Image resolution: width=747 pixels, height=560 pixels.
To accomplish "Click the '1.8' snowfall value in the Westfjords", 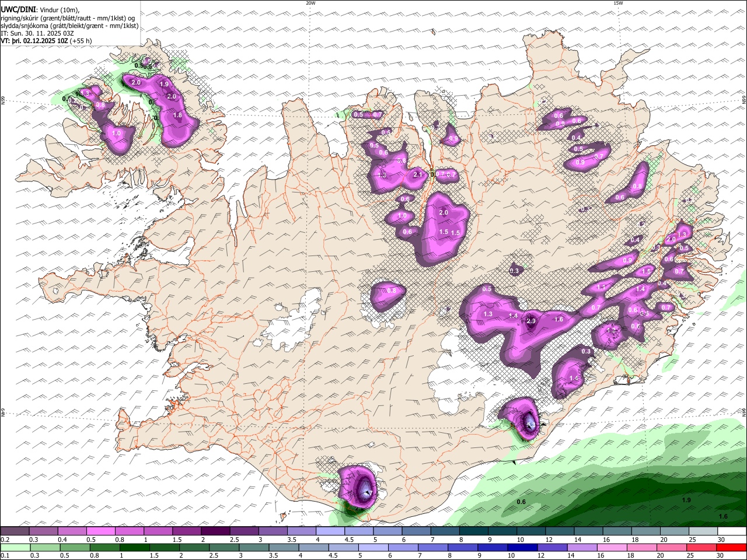I will pyautogui.click(x=178, y=116).
